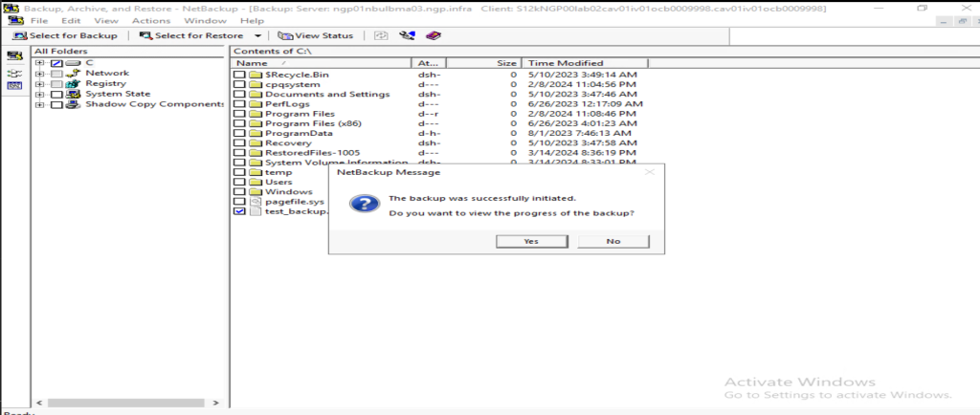Image resolution: width=980 pixels, height=415 pixels.
Task: Click the refresh icon in the toolbar
Action: click(x=381, y=35)
